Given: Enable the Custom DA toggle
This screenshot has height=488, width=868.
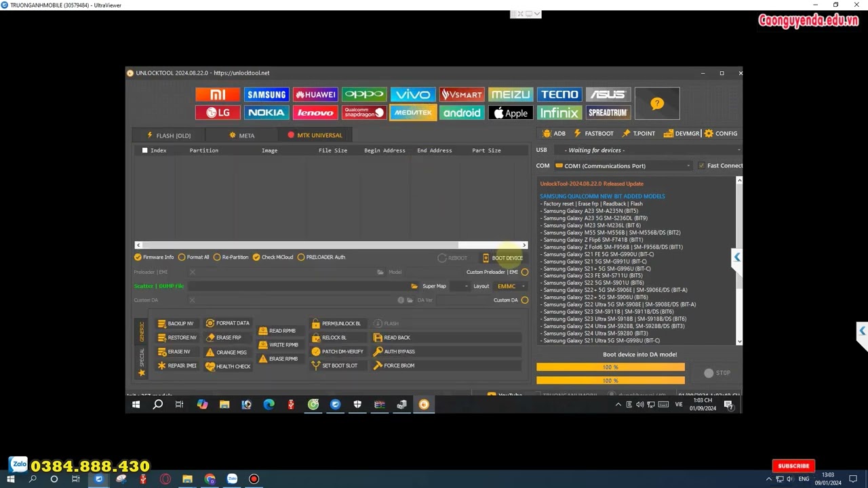Looking at the screenshot, I should click(x=525, y=300).
